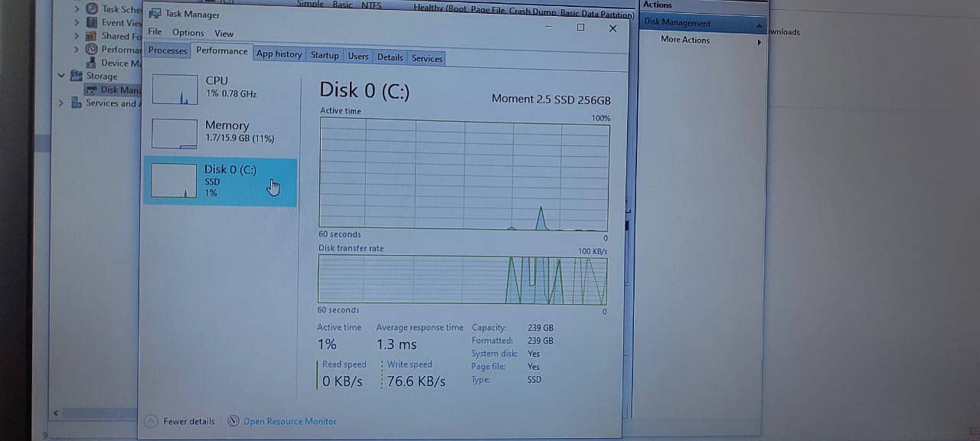
Task: Select the Memory usage thumbnail graph
Action: click(175, 134)
